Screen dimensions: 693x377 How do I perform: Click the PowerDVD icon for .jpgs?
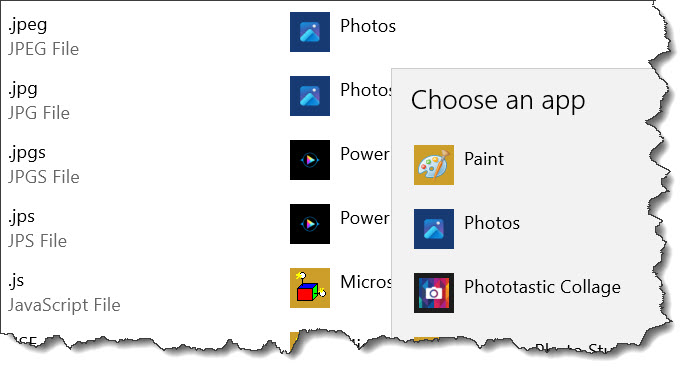(310, 160)
